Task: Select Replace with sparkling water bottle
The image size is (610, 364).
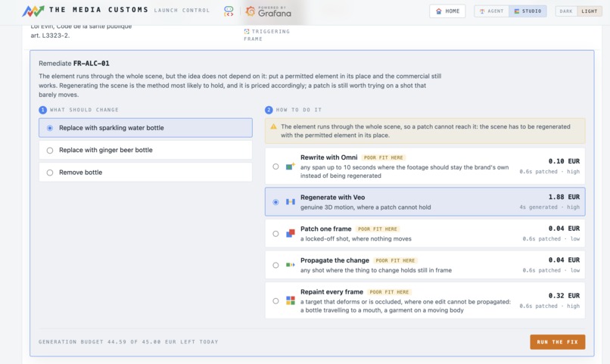Action: pos(145,128)
